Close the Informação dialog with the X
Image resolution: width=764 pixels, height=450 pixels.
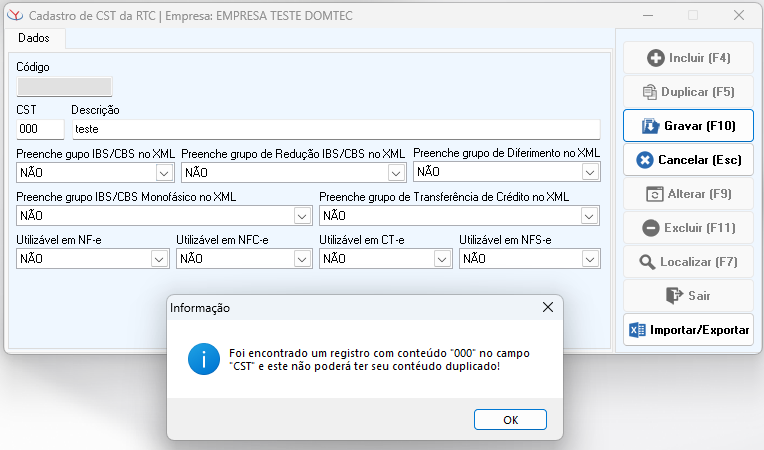tap(547, 308)
